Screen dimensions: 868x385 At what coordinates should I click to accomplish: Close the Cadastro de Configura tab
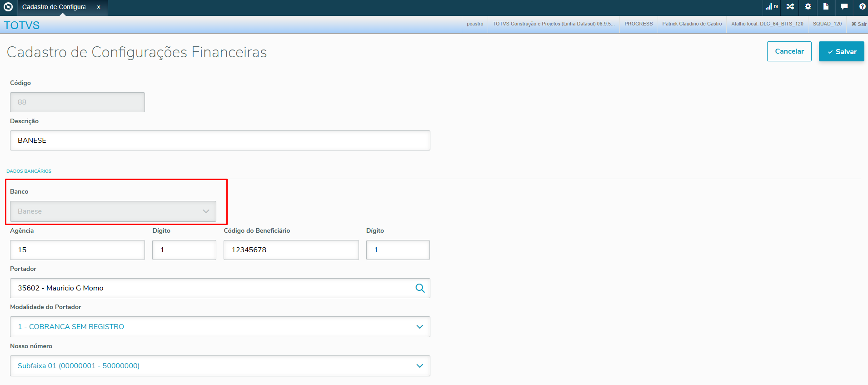(99, 7)
